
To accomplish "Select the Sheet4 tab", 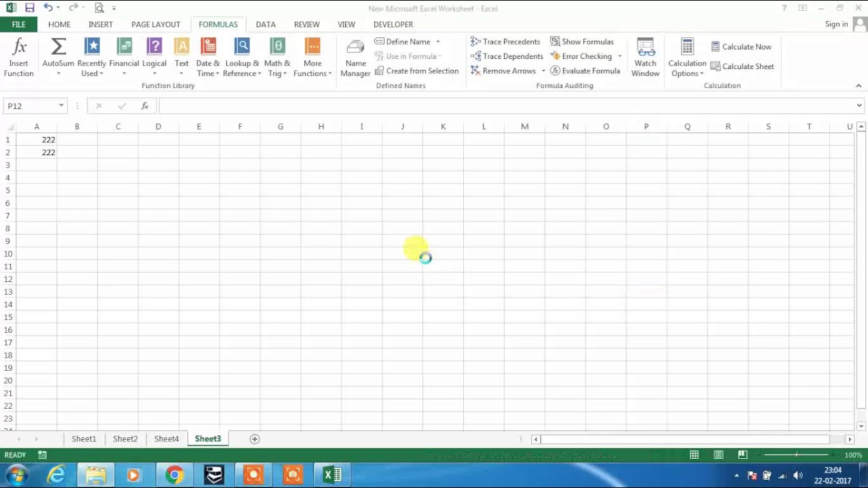I will (x=167, y=439).
